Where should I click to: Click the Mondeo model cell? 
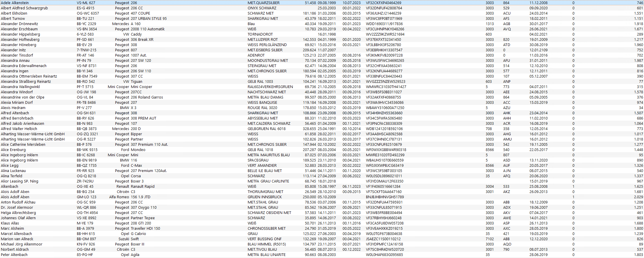(138, 150)
